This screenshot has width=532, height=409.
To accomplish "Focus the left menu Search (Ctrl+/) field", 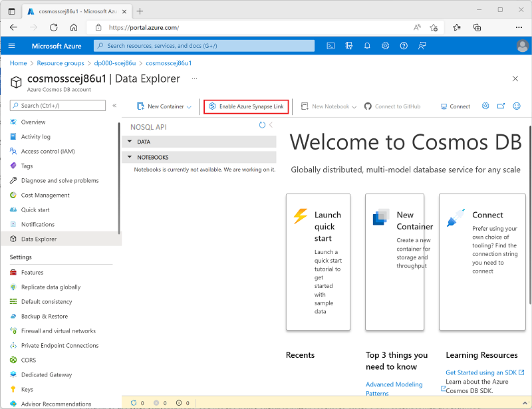I will click(x=58, y=106).
